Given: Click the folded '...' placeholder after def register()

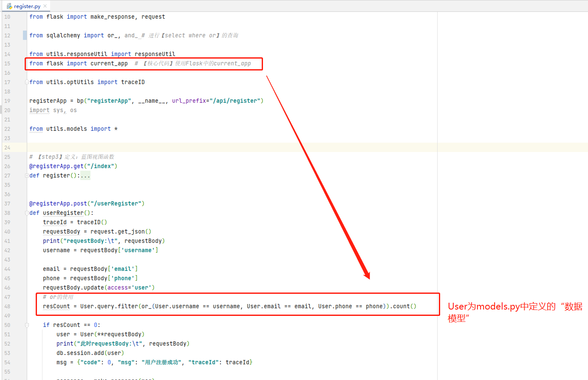Looking at the screenshot, I should pyautogui.click(x=85, y=175).
